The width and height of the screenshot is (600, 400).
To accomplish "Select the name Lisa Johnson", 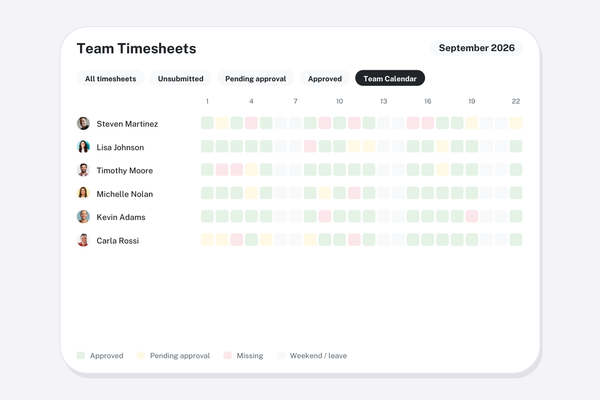I will 120,147.
